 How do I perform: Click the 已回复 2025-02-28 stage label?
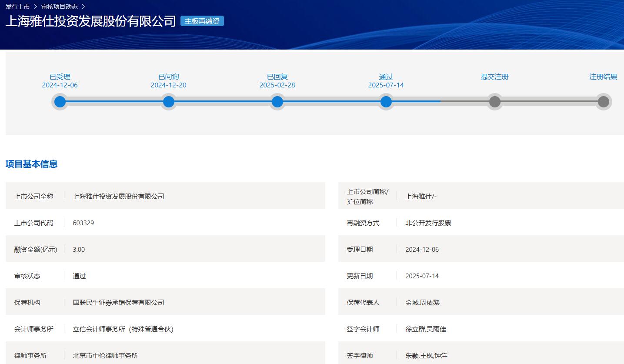pos(277,81)
